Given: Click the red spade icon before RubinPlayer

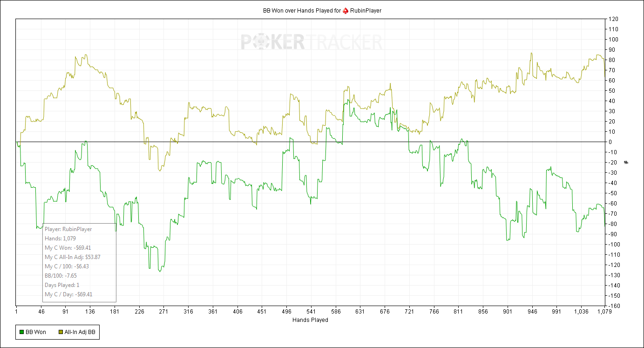Looking at the screenshot, I should click(x=346, y=10).
